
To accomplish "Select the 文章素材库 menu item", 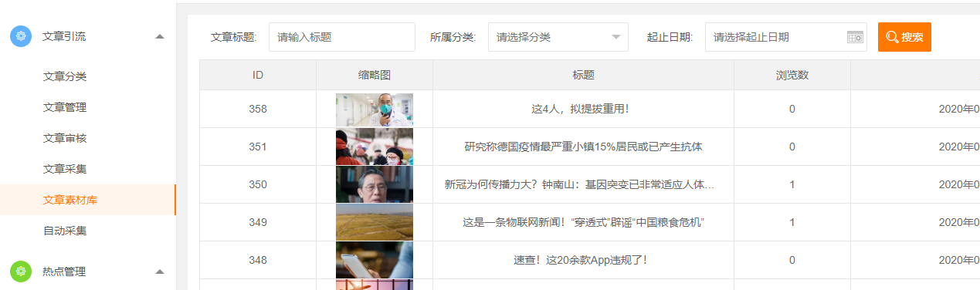I will (70, 200).
